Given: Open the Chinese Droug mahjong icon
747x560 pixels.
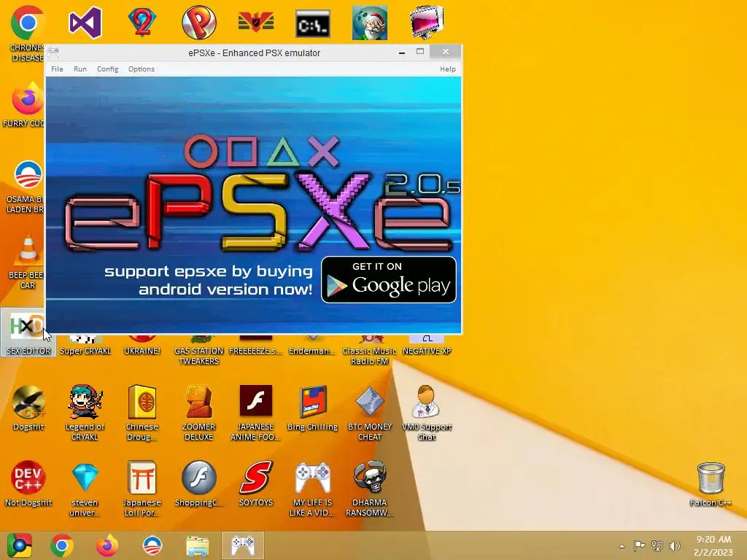Looking at the screenshot, I should 142,402.
